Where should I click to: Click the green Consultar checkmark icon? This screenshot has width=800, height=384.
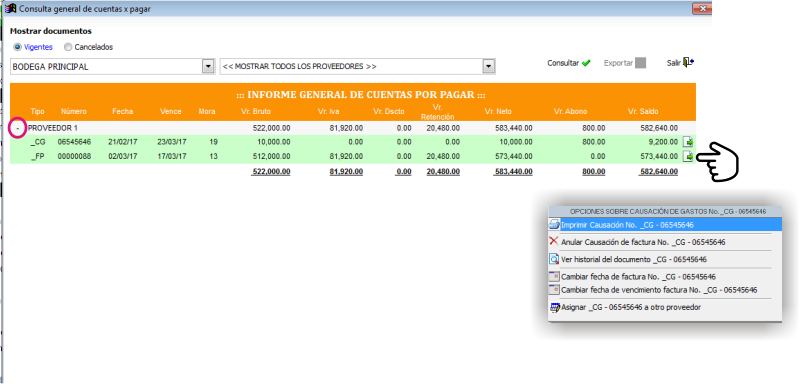click(x=586, y=63)
